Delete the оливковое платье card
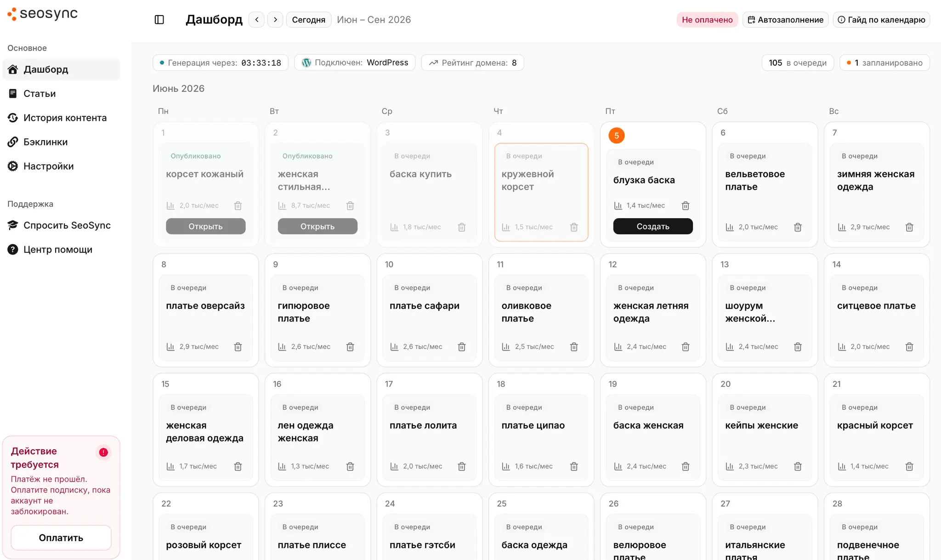 pos(574,347)
